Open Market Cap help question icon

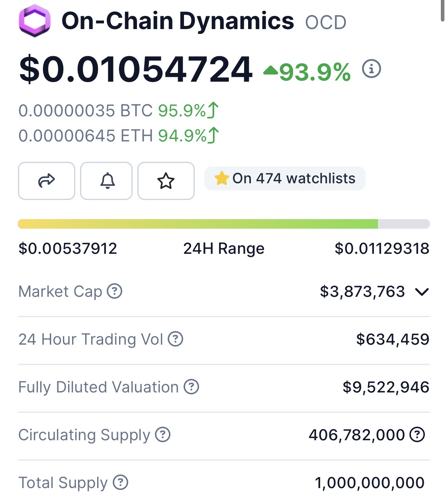coord(115,291)
